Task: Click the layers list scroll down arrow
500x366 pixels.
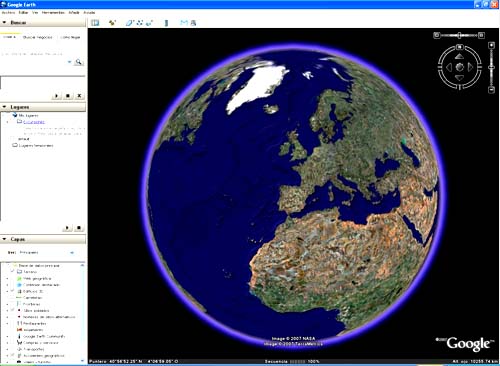Action: tap(82, 360)
